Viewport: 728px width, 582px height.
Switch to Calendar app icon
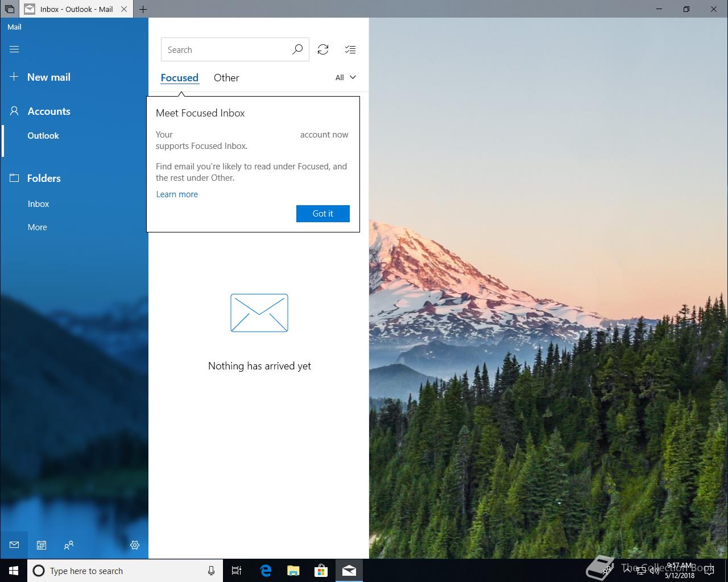tap(42, 545)
